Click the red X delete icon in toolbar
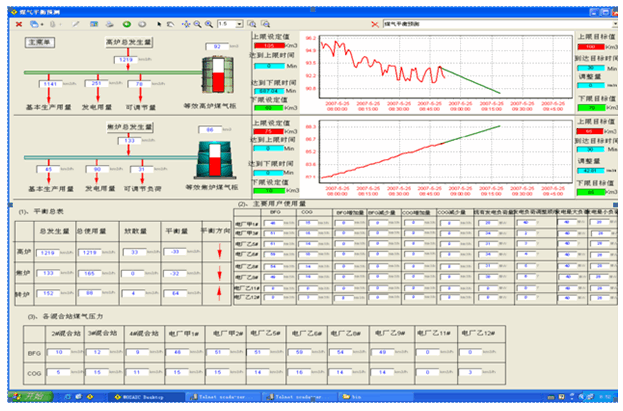 pos(21,22)
